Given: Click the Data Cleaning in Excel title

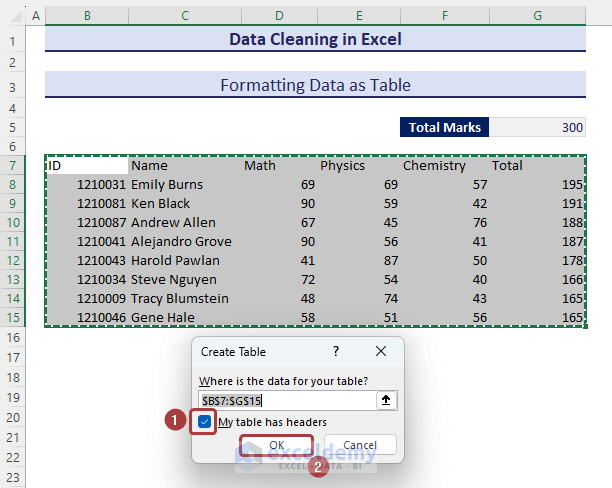Looking at the screenshot, I should pos(315,40).
